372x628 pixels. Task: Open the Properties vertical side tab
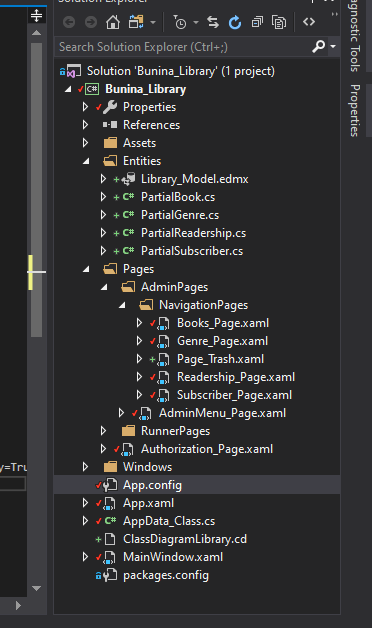click(355, 110)
